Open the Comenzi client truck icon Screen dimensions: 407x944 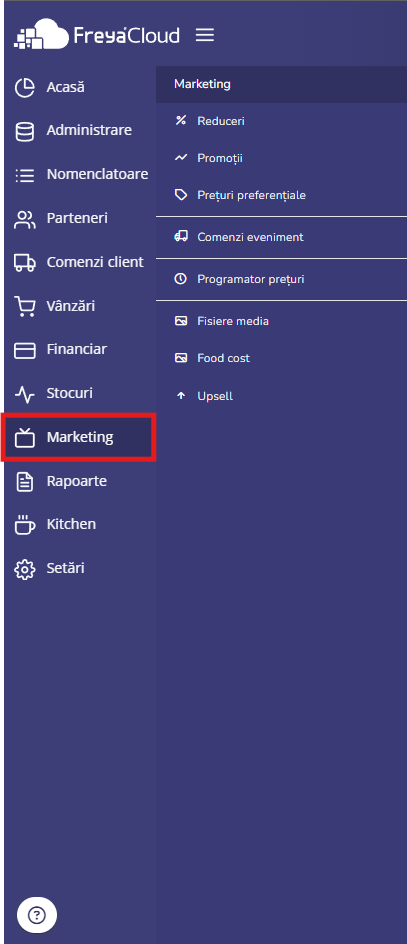[x=25, y=263]
